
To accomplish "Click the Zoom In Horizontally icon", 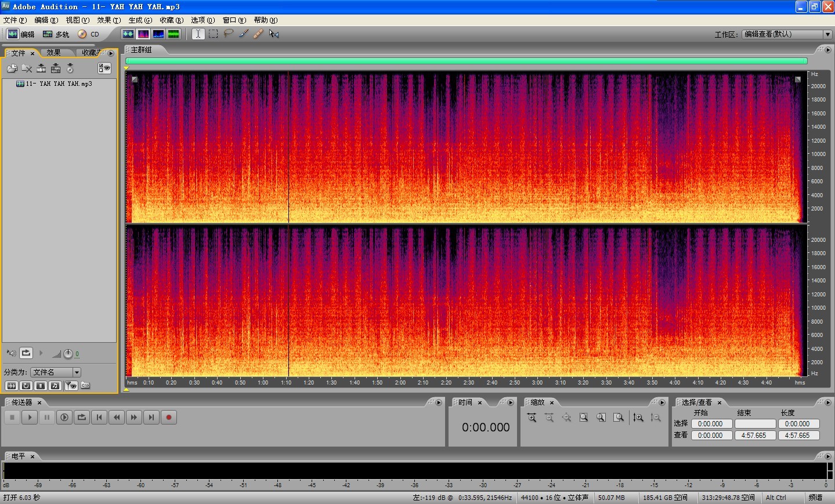I will coord(532,418).
